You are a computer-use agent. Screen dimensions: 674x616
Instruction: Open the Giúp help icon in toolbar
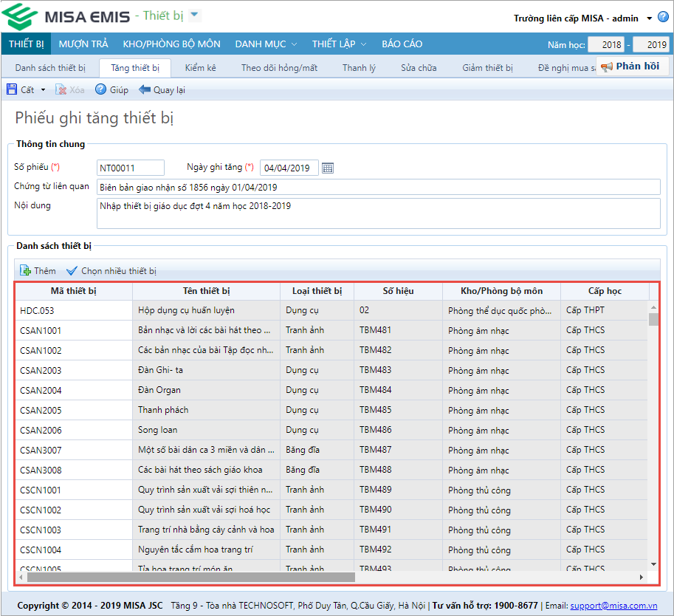point(101,90)
